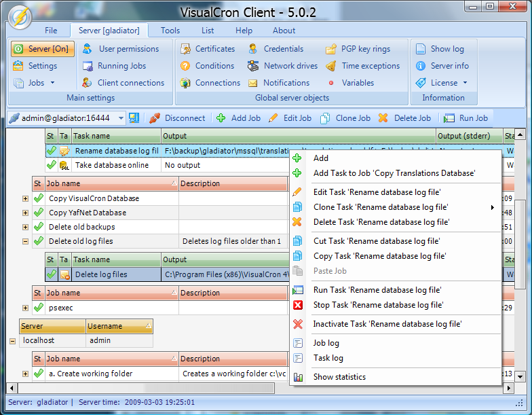Viewport: 532px width, 415px height.
Task: Open Task log from context menu
Action: pos(396,358)
